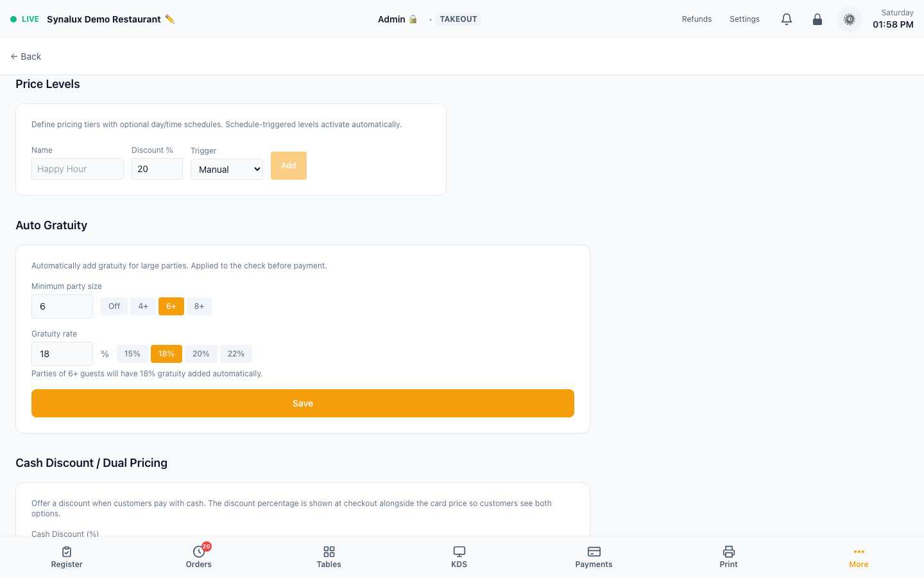The image size is (924, 578).
Task: Click the TAKEOUT order type tag
Action: (x=458, y=19)
